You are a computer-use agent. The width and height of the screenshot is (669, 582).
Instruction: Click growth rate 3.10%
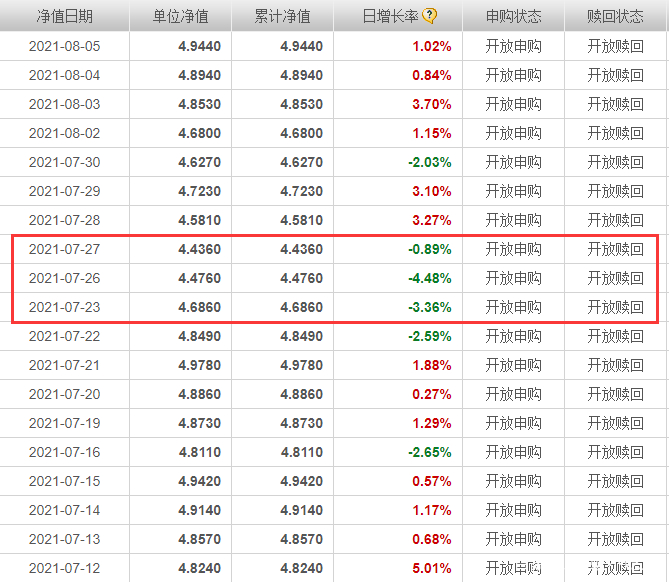pos(432,191)
